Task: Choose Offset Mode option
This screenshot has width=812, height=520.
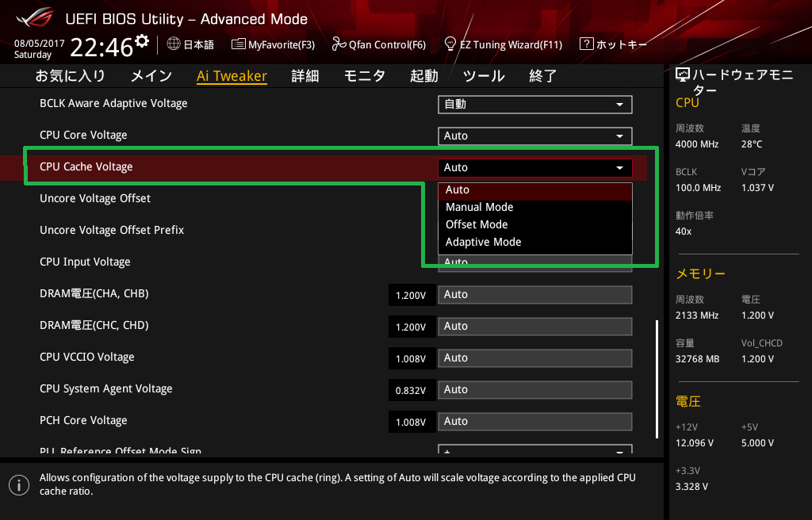Action: [535, 225]
